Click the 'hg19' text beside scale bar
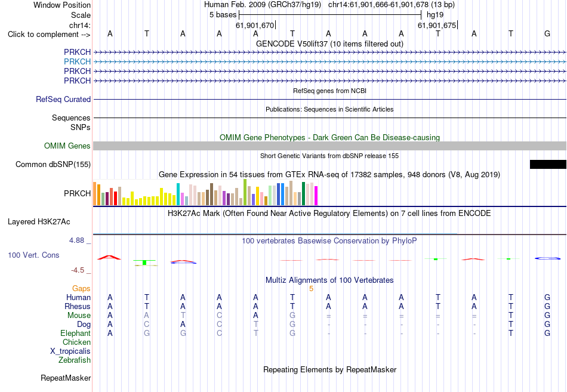The image size is (567, 392). pos(435,15)
